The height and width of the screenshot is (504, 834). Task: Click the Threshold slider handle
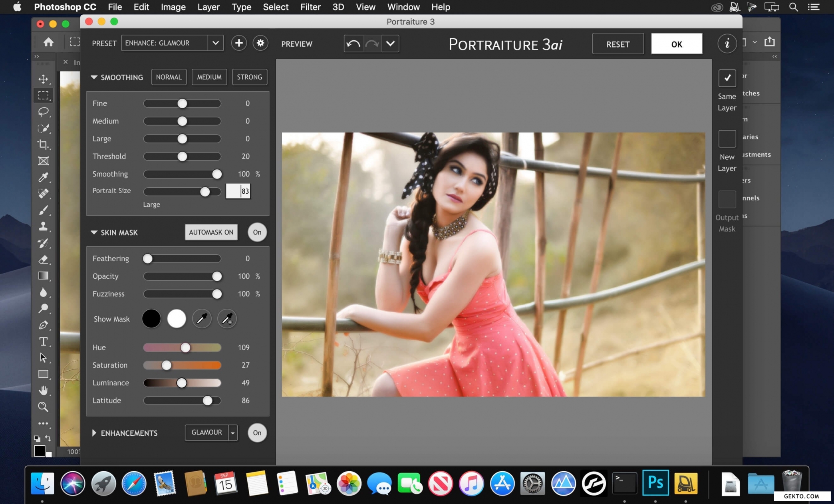(x=182, y=157)
